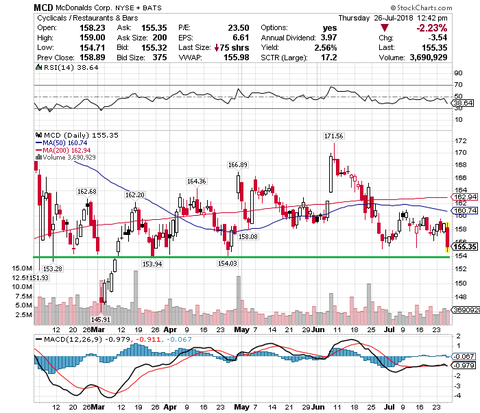Click the red down-triangle change indicator
This screenshot has height=413, width=480.
[385, 28]
